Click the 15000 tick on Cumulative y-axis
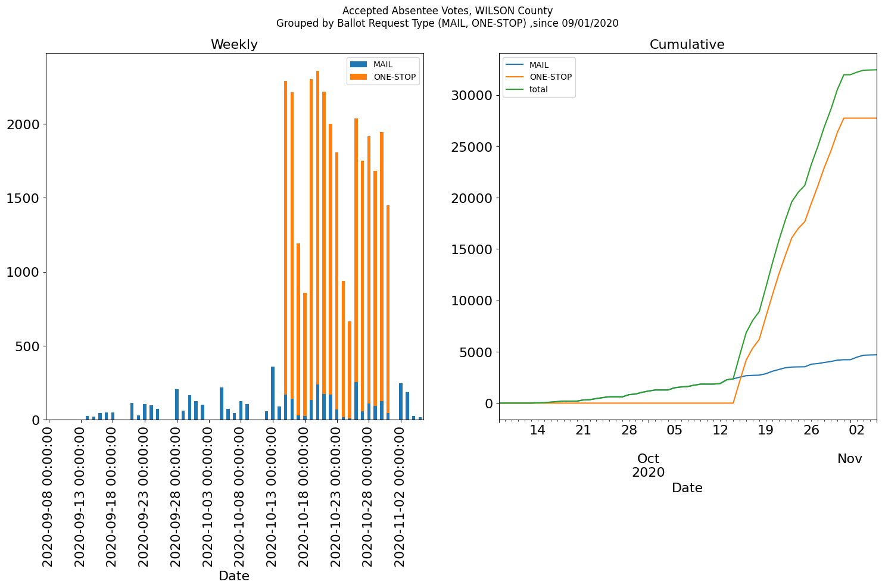This screenshot has width=882, height=588. 471,249
